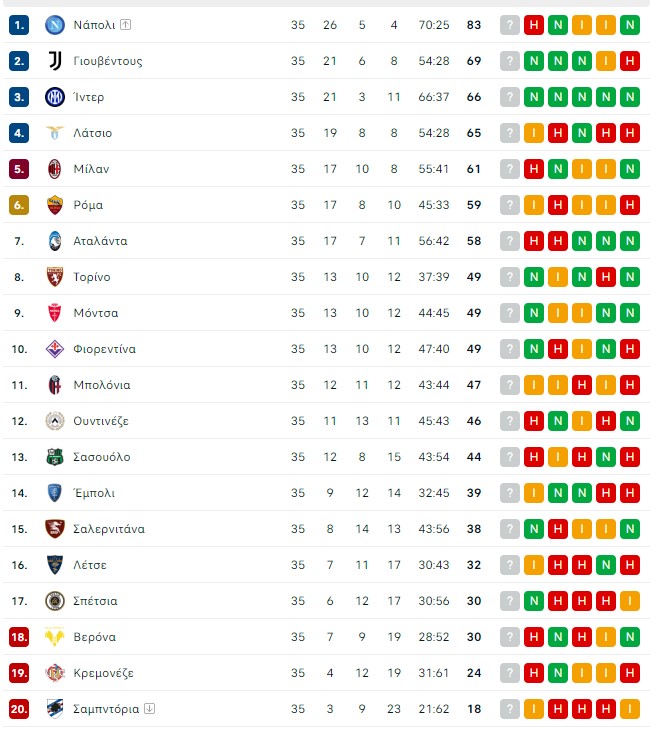The width and height of the screenshot is (650, 730).
Task: Click position badge 5 for Milan
Action: [x=19, y=169]
